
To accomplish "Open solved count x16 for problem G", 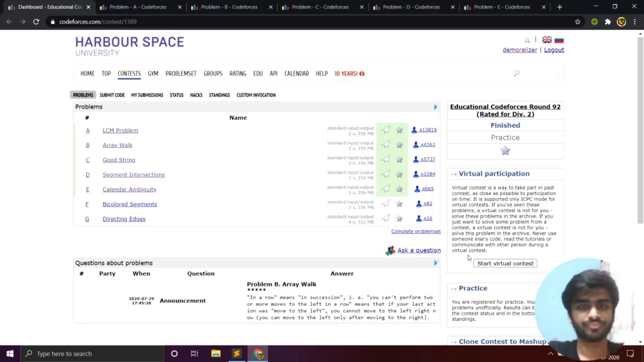I will [424, 218].
